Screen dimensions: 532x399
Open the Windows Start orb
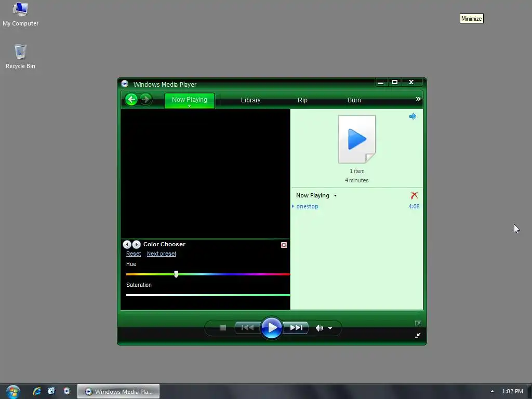coord(13,392)
